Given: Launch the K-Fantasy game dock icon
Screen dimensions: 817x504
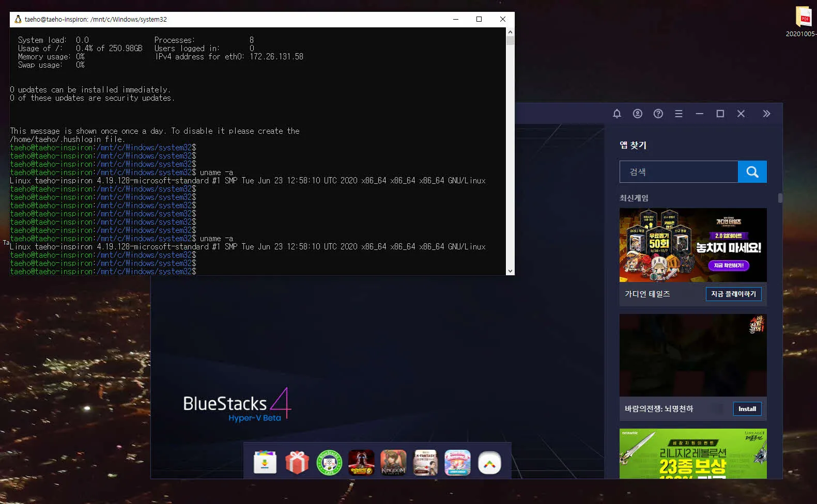Looking at the screenshot, I should [x=425, y=462].
